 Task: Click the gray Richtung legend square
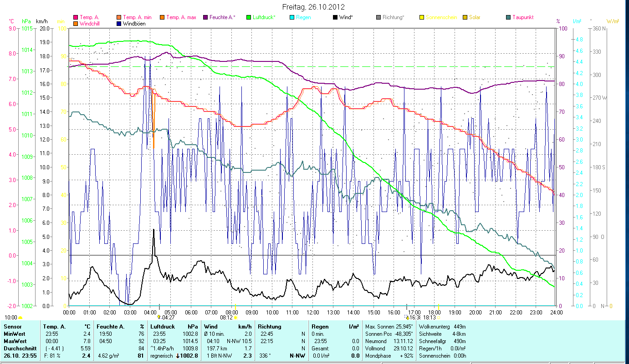click(x=378, y=18)
